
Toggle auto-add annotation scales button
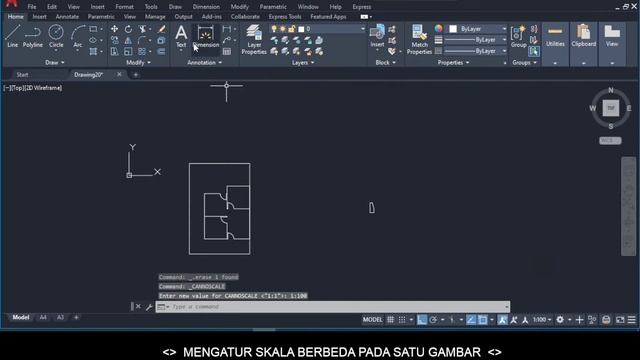(514, 320)
